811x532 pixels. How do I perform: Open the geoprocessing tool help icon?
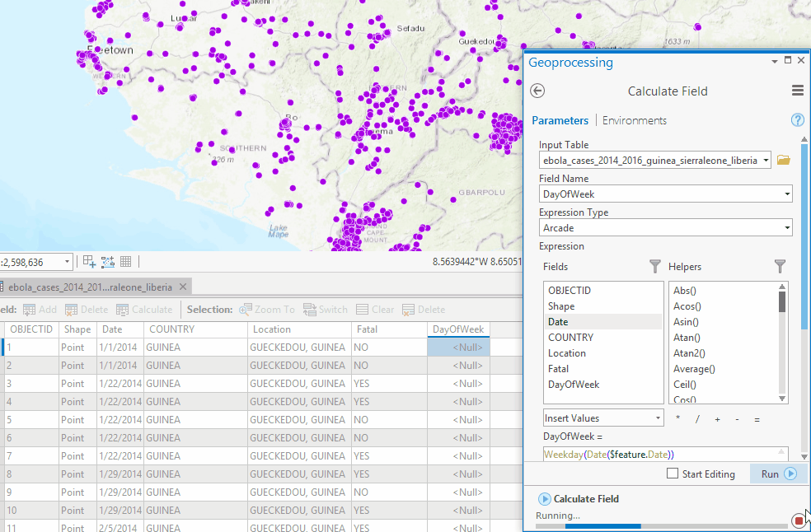[x=797, y=120]
